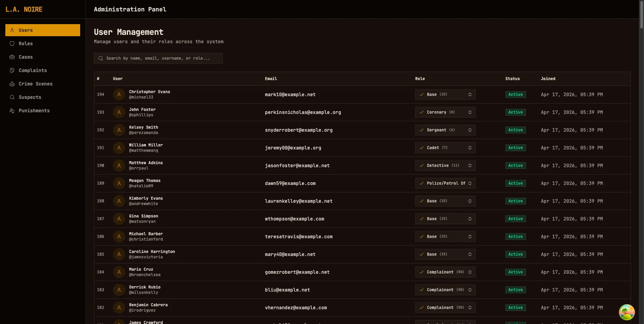
Task: Open the Suspects page
Action: 43,97
